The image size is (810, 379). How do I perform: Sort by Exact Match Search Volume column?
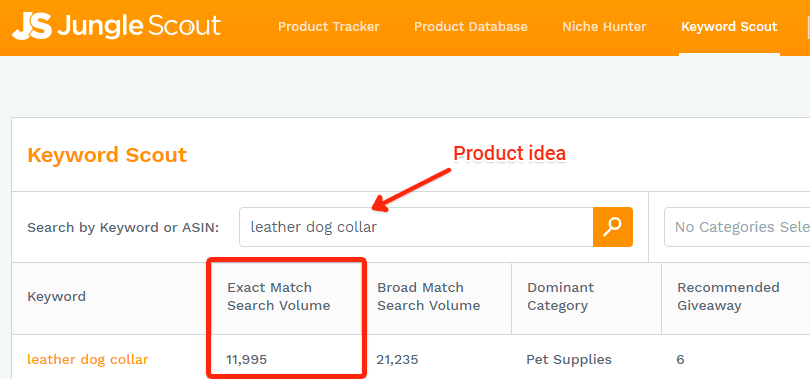278,296
